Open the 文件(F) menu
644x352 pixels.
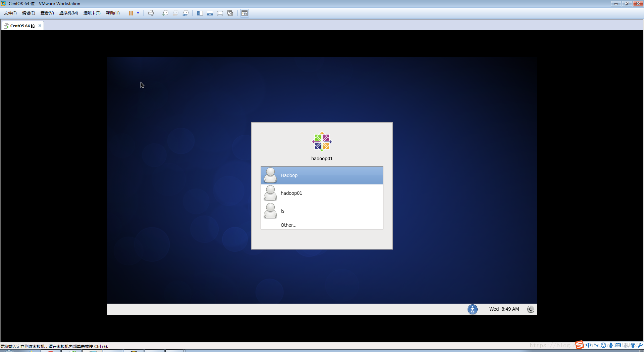coord(10,13)
